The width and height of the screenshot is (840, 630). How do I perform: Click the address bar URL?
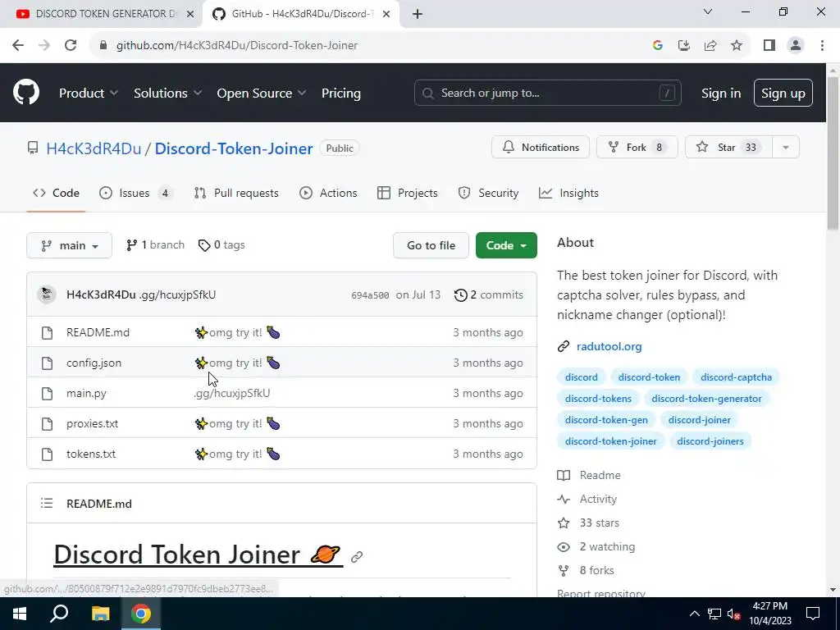(237, 46)
